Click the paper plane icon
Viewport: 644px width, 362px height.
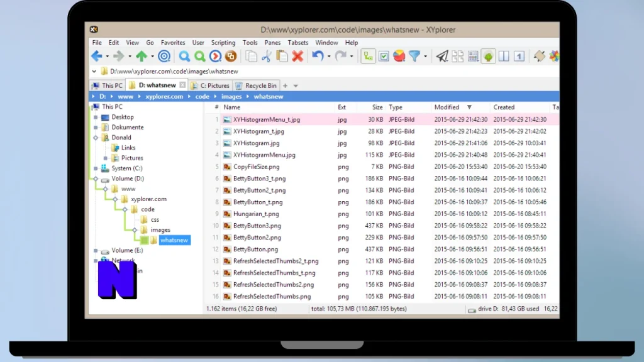click(x=442, y=56)
